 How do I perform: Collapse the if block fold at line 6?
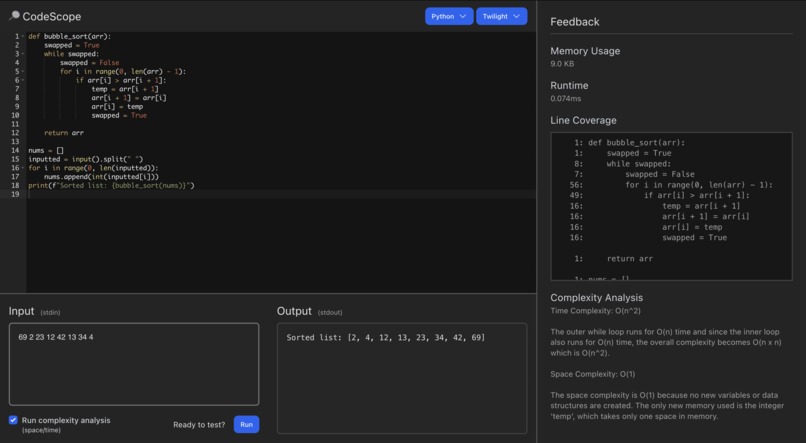coord(23,80)
